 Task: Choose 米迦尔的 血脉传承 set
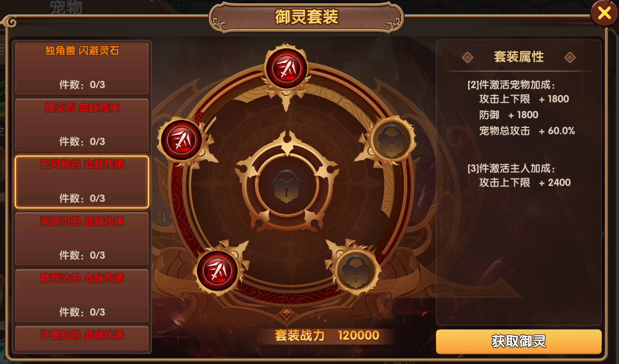point(82,238)
